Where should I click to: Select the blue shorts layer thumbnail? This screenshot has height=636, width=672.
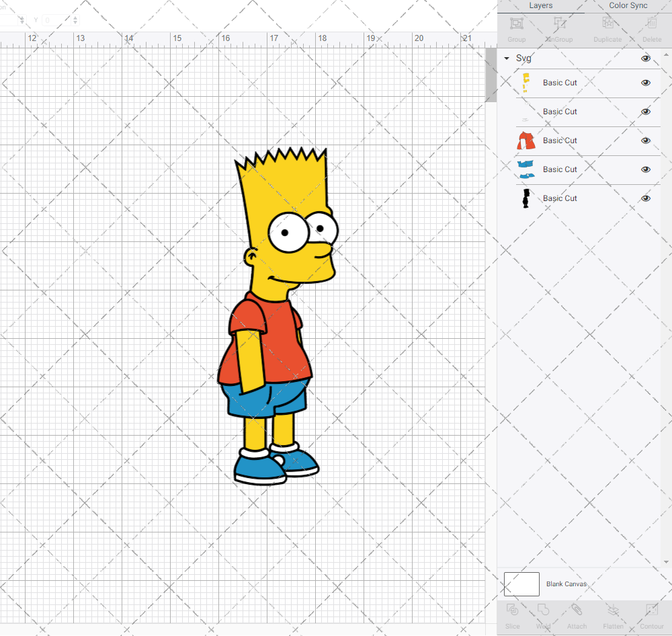[526, 169]
